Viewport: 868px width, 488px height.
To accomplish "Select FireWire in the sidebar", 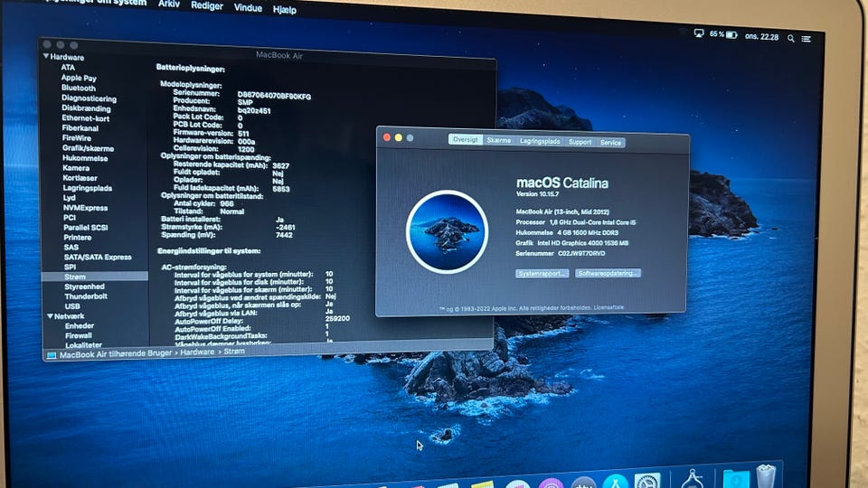I will coord(76,137).
